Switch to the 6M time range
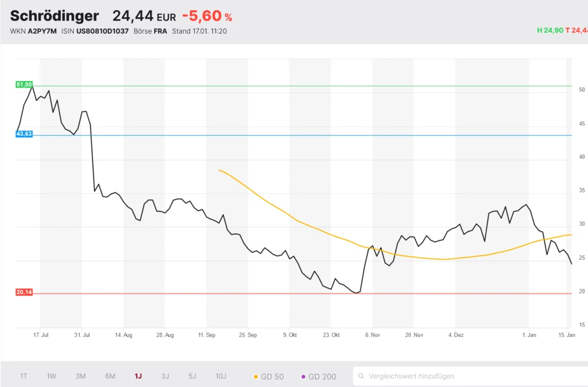 pyautogui.click(x=110, y=376)
